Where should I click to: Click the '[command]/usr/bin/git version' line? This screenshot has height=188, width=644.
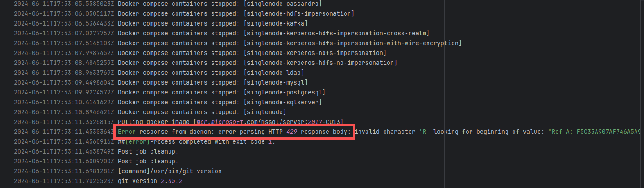169,171
